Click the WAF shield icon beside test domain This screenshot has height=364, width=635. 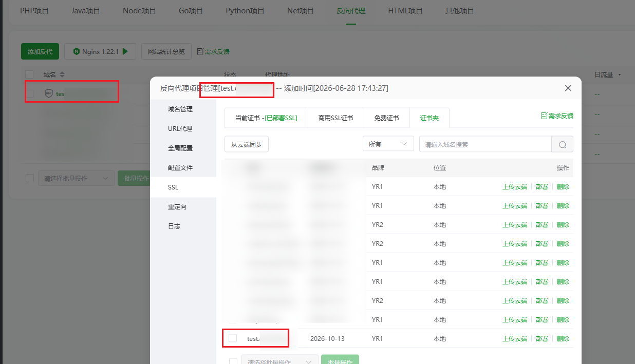[49, 94]
